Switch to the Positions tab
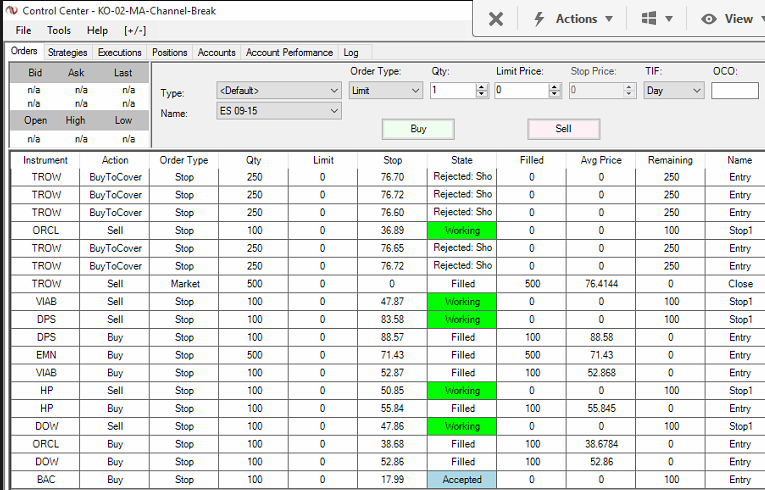765x490 pixels. [169, 52]
